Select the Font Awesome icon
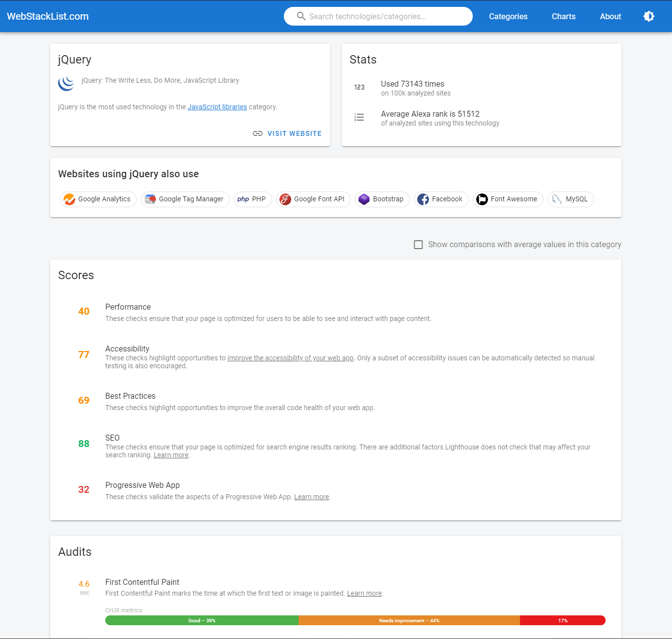The width and height of the screenshot is (672, 639). point(482,199)
